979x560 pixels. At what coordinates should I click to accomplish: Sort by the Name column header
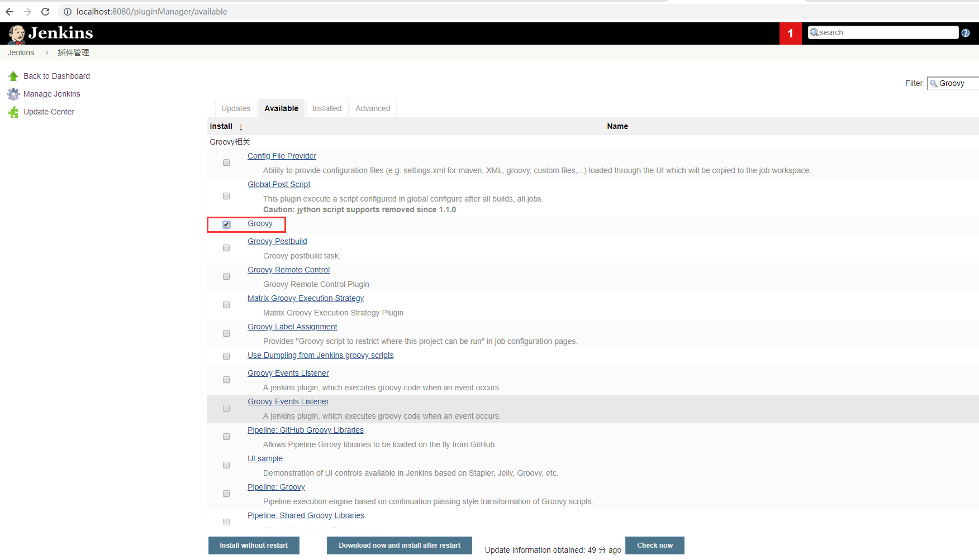(617, 126)
